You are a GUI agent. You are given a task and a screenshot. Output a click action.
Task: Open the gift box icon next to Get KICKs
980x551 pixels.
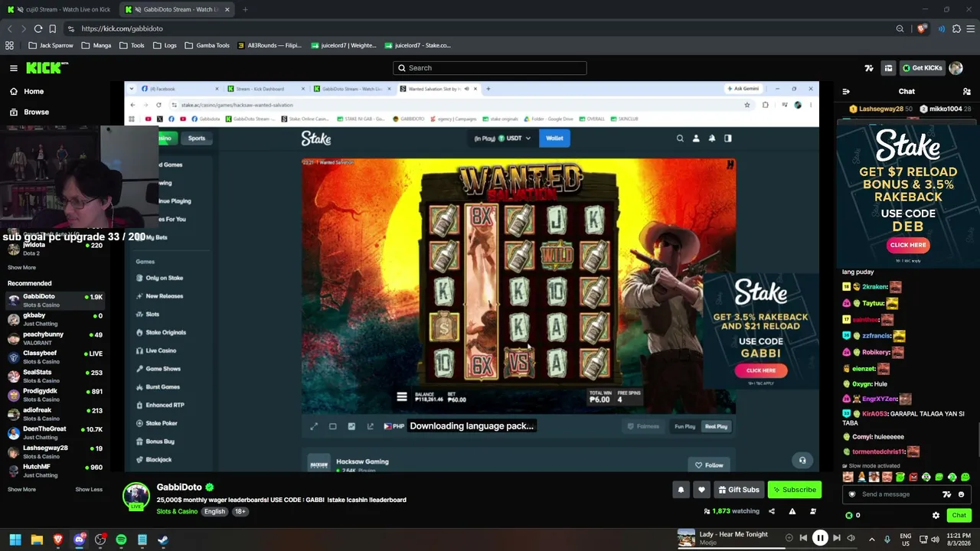(888, 68)
